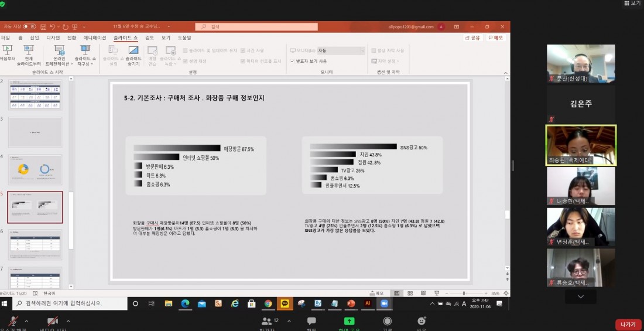Click Rehearse Timings (예행 연습) icon
Screen dimensions: 644x331
pos(152,55)
